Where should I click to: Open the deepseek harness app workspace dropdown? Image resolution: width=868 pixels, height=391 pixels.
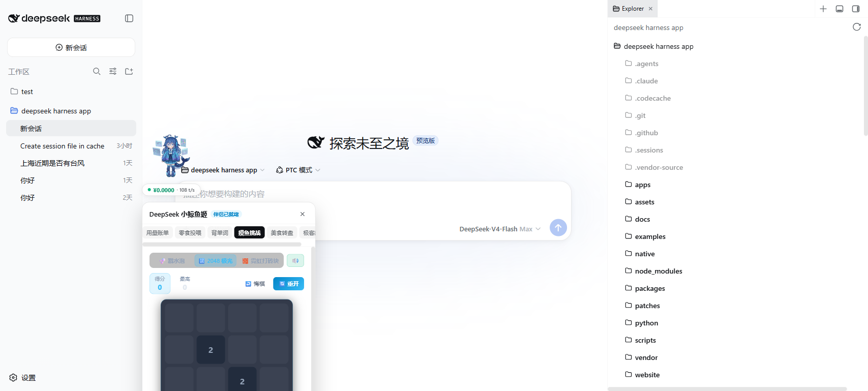click(223, 170)
